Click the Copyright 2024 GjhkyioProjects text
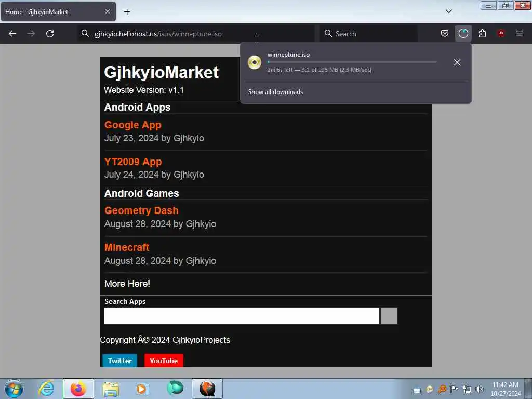The height and width of the screenshot is (399, 532). [165, 340]
